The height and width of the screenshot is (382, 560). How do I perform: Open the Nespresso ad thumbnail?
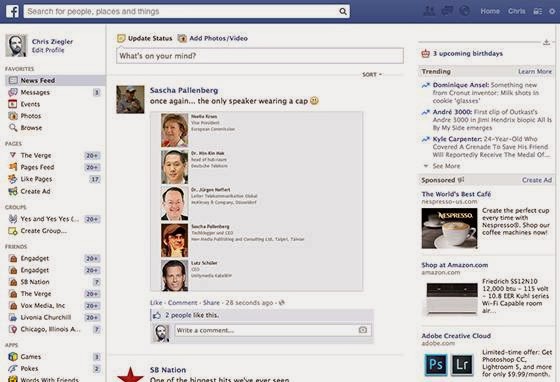[449, 228]
